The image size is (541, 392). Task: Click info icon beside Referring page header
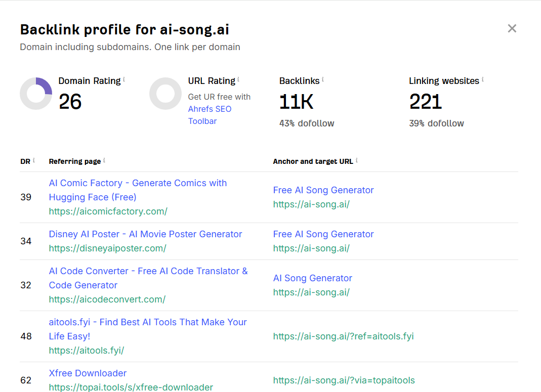[x=104, y=160]
